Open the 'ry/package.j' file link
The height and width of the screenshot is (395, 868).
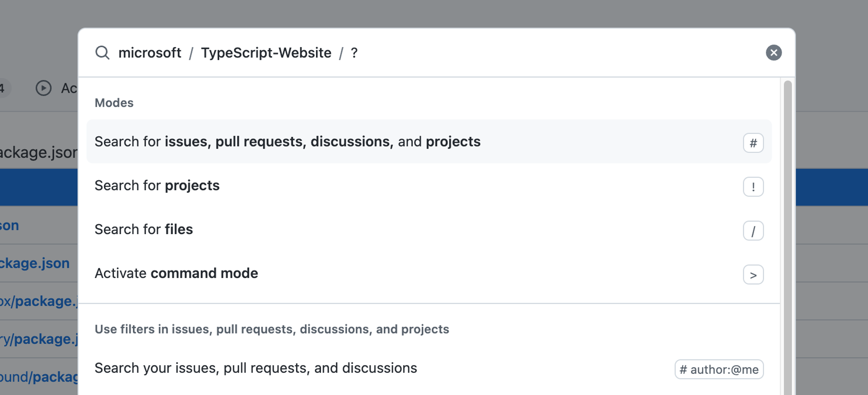[39, 339]
